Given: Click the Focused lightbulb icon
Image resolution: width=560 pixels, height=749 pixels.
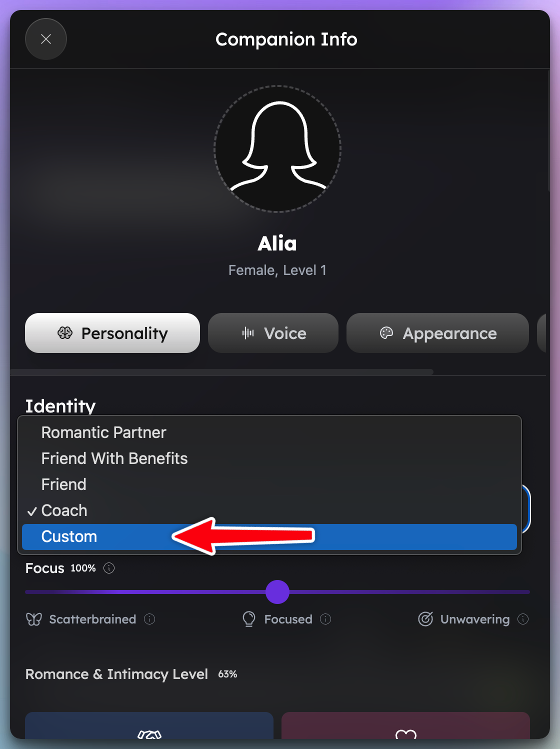Looking at the screenshot, I should (x=249, y=619).
